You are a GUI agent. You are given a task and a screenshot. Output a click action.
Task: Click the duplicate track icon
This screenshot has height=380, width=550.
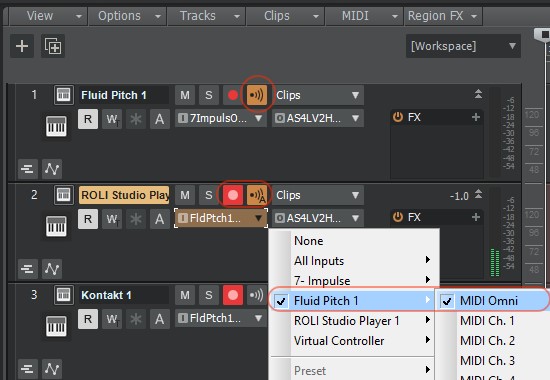point(53,46)
